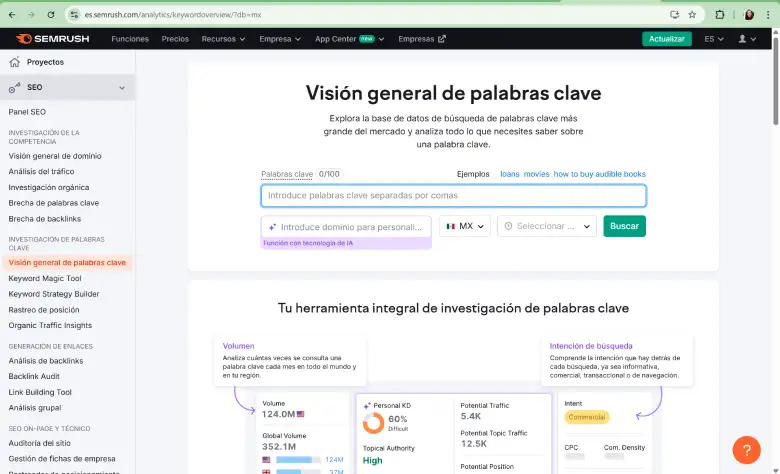Open Organic Traffic Insights
The image size is (780, 474).
[x=50, y=325]
